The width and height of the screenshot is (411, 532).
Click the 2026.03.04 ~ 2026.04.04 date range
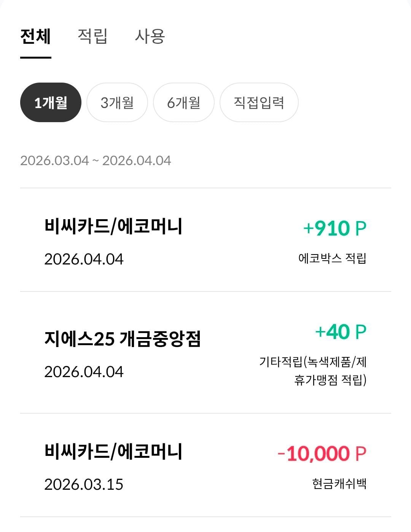tap(96, 161)
